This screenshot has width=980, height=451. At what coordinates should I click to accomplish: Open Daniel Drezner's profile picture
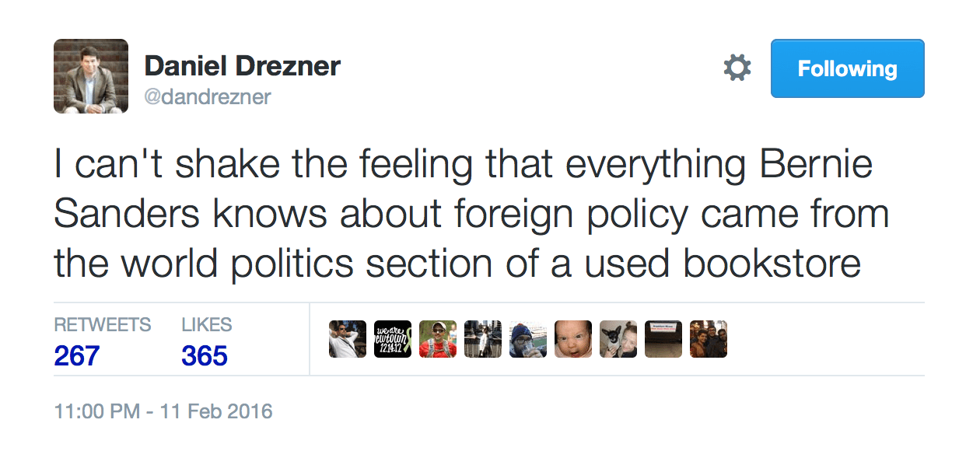pyautogui.click(x=91, y=76)
